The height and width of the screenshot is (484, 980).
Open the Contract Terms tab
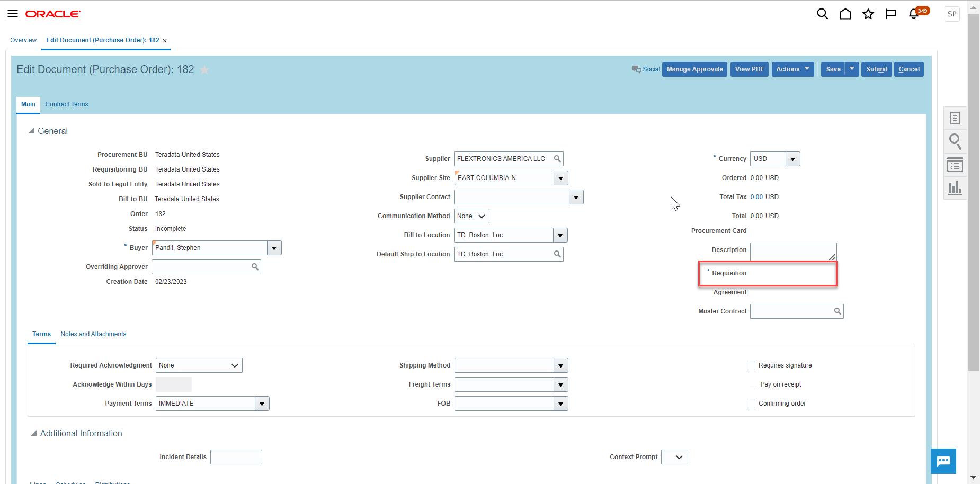pos(67,104)
